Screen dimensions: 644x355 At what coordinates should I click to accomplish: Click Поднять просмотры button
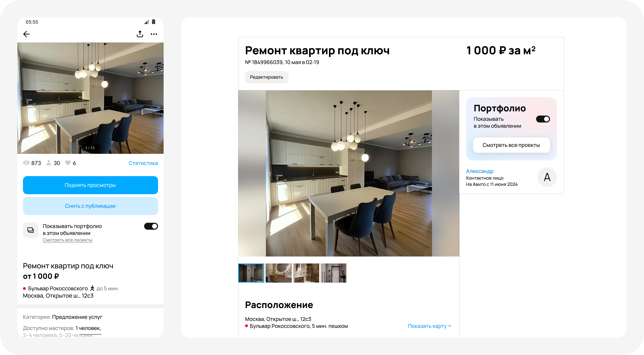90,185
